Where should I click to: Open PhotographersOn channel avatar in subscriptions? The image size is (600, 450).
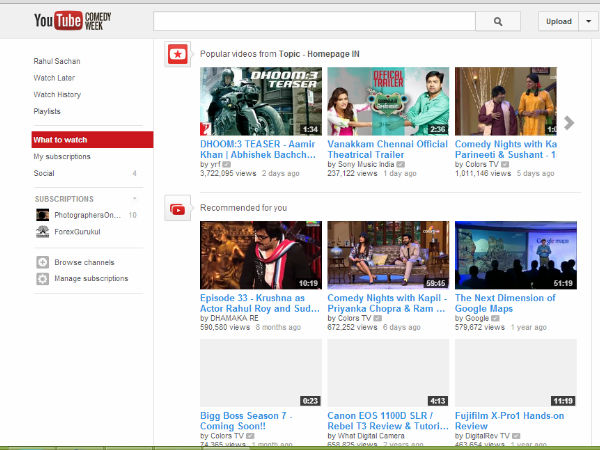tap(42, 215)
